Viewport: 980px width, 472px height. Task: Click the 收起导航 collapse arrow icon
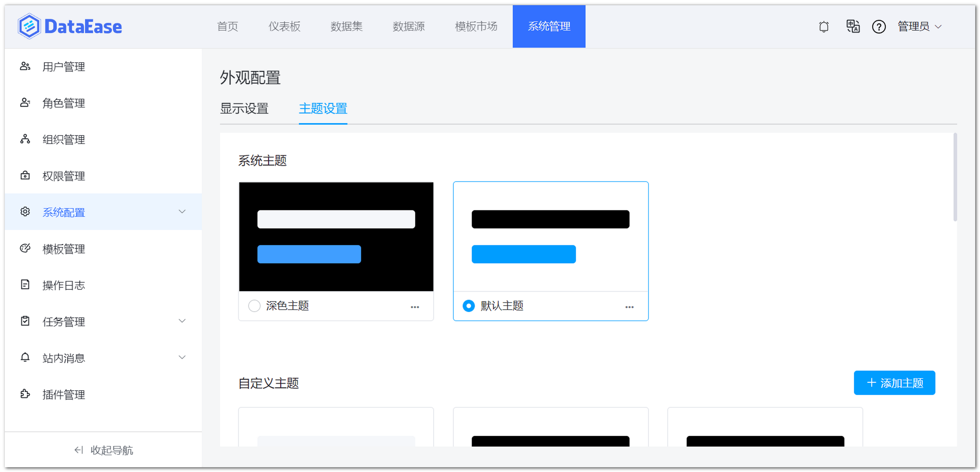[79, 450]
